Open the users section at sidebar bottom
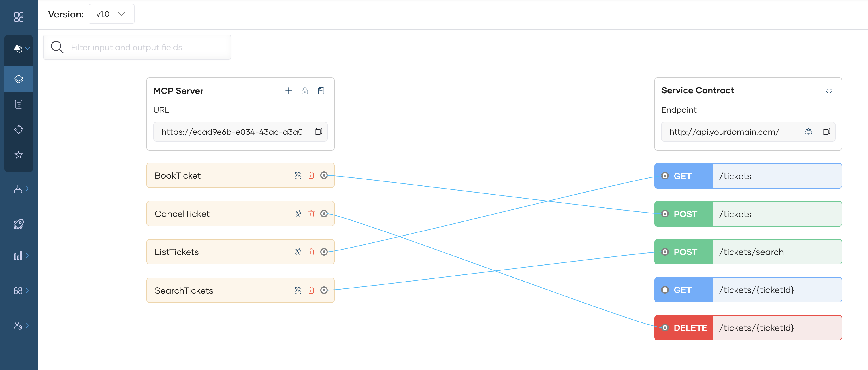The image size is (868, 370). coord(19,325)
